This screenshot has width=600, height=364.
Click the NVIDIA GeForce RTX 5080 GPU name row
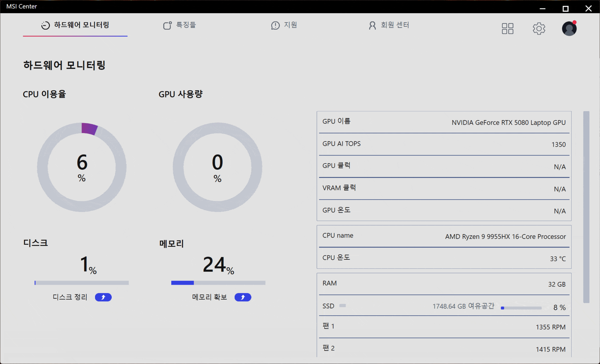[x=444, y=122]
